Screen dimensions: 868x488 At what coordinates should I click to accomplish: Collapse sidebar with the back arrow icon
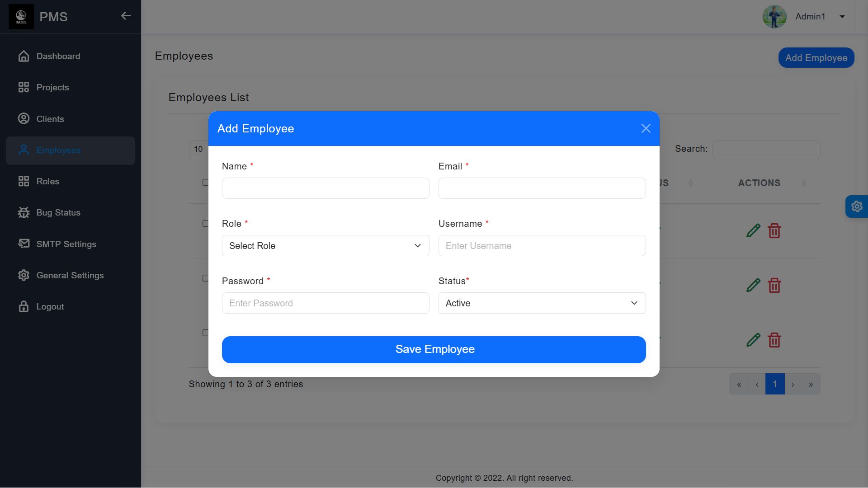(126, 16)
